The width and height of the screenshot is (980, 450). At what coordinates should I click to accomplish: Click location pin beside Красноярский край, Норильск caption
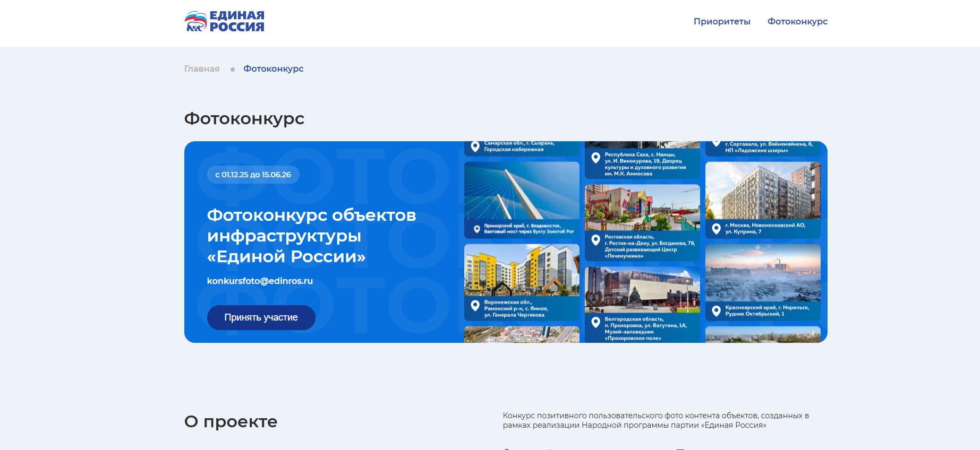[x=716, y=311]
